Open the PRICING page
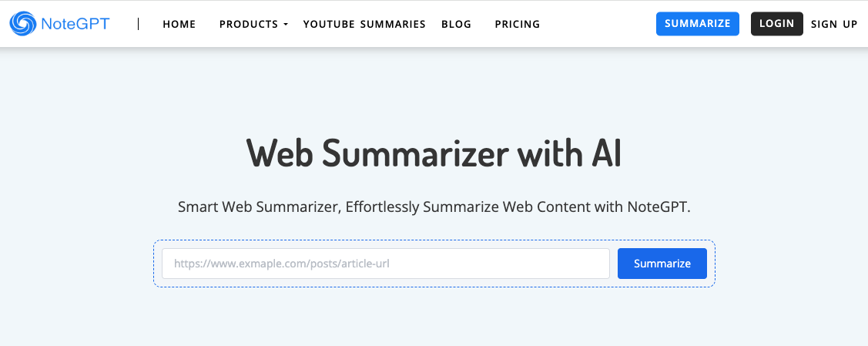 518,24
